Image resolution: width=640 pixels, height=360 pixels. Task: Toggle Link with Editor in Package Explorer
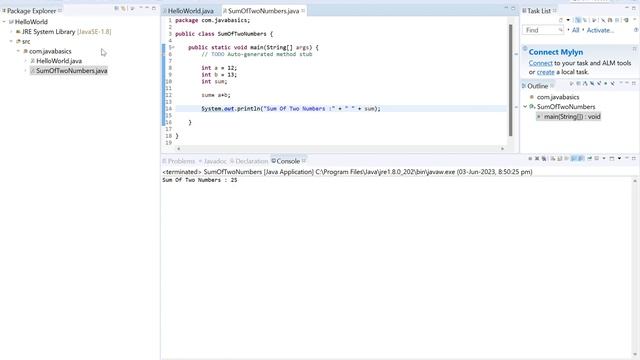(x=123, y=8)
